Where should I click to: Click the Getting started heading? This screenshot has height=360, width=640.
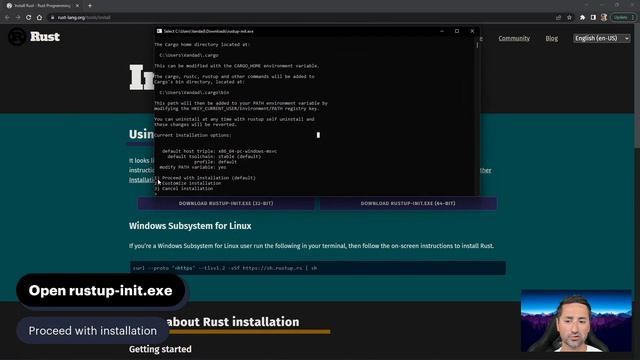pyautogui.click(x=160, y=349)
